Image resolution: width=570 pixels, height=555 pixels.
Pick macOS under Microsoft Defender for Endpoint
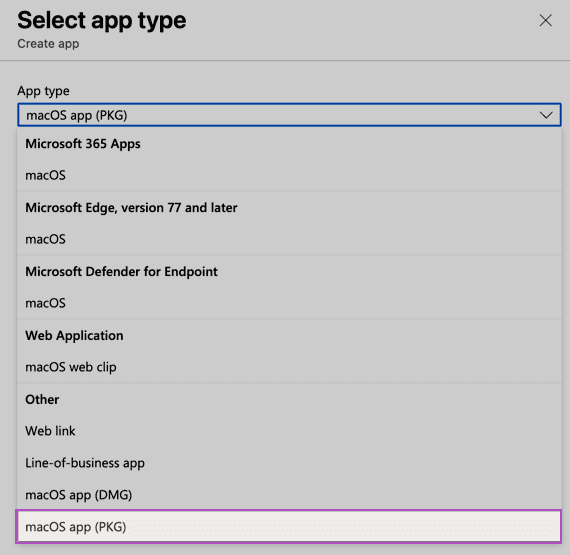tap(289, 303)
